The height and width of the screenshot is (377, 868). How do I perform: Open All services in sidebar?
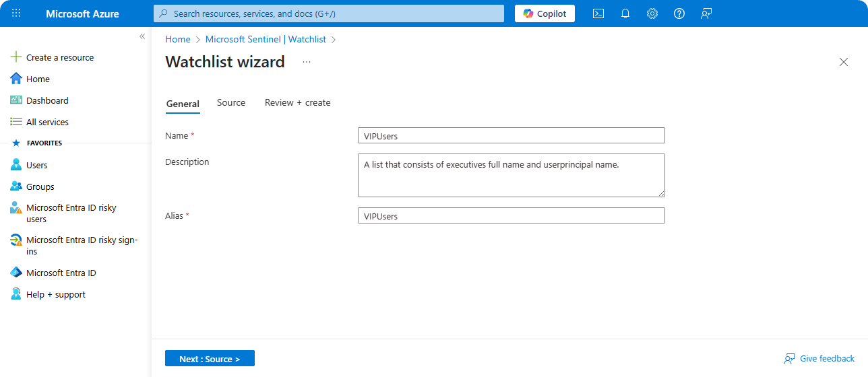[x=47, y=122]
